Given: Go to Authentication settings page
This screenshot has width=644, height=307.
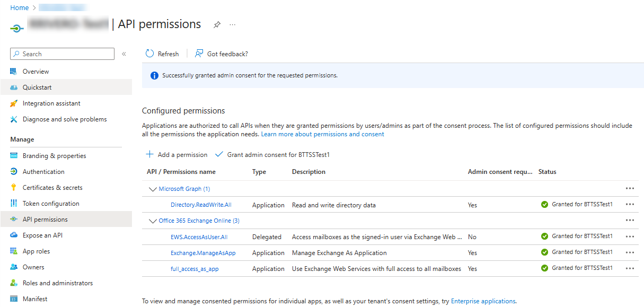Looking at the screenshot, I should coord(43,172).
